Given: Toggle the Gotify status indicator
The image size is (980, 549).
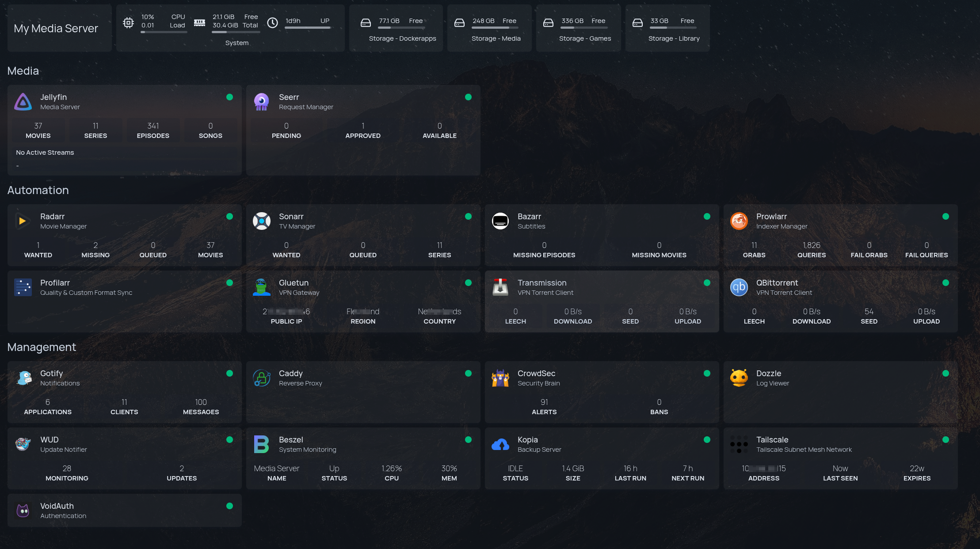Looking at the screenshot, I should [x=230, y=374].
